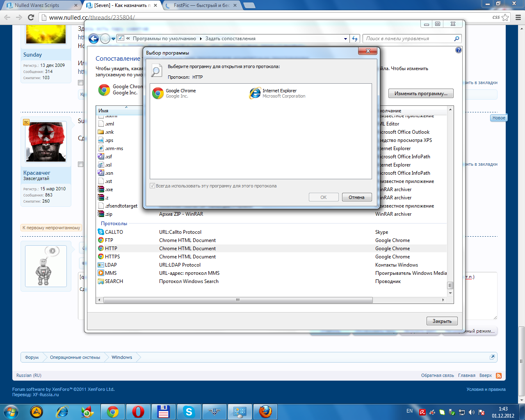Switch to the FastPic tab
Screen dimensions: 525x420
(201, 5)
